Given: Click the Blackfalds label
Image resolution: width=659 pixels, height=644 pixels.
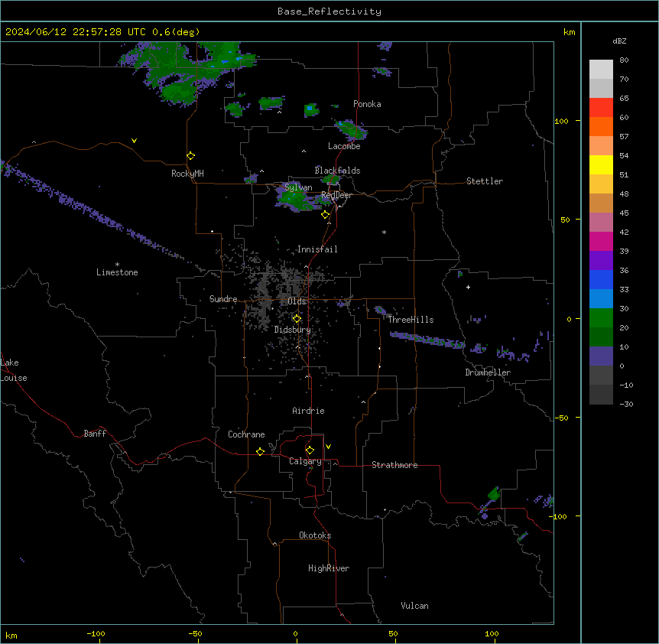Looking at the screenshot, I should click(x=337, y=171).
